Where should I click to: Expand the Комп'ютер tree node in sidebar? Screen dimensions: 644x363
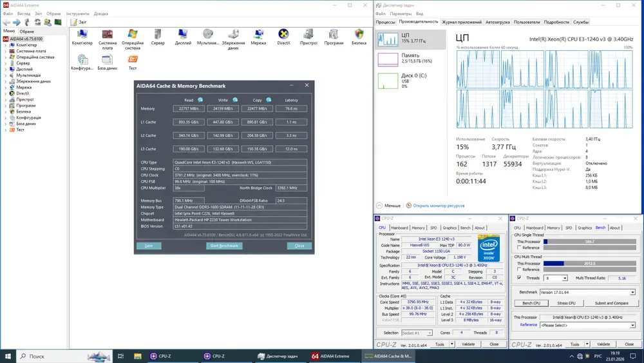pos(6,45)
